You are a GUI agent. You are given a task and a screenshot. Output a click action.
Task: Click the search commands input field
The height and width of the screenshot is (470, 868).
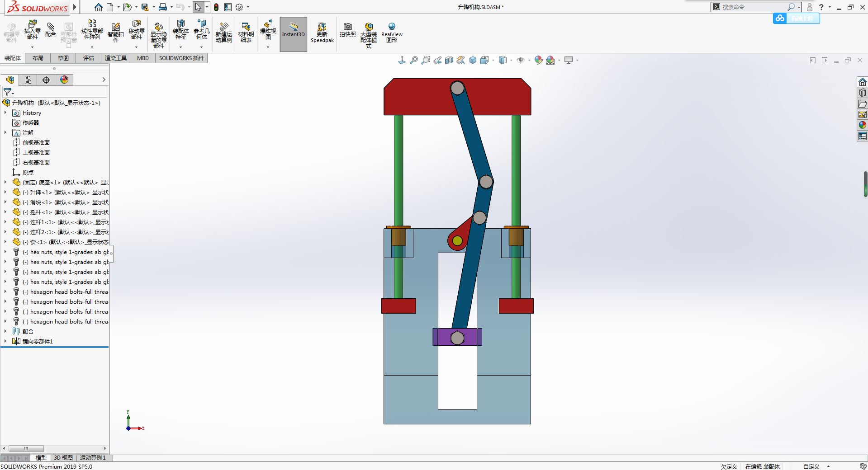(x=753, y=7)
